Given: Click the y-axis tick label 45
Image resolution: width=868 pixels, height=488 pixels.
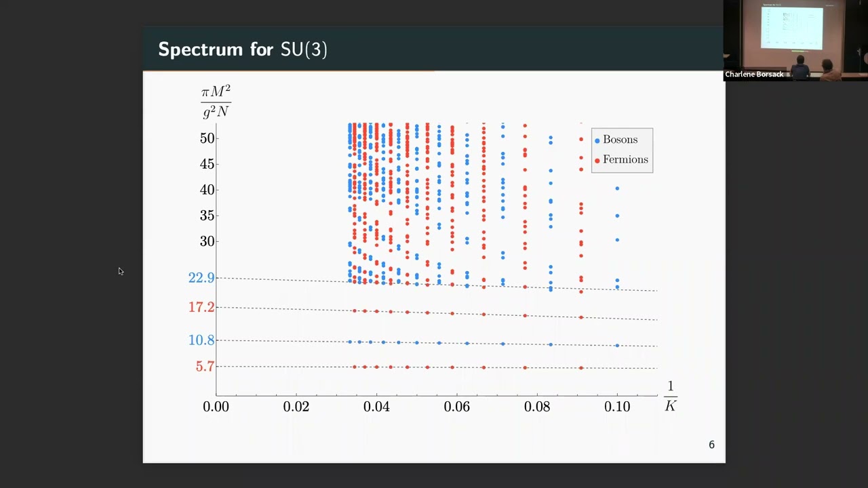Looking at the screenshot, I should tap(207, 164).
